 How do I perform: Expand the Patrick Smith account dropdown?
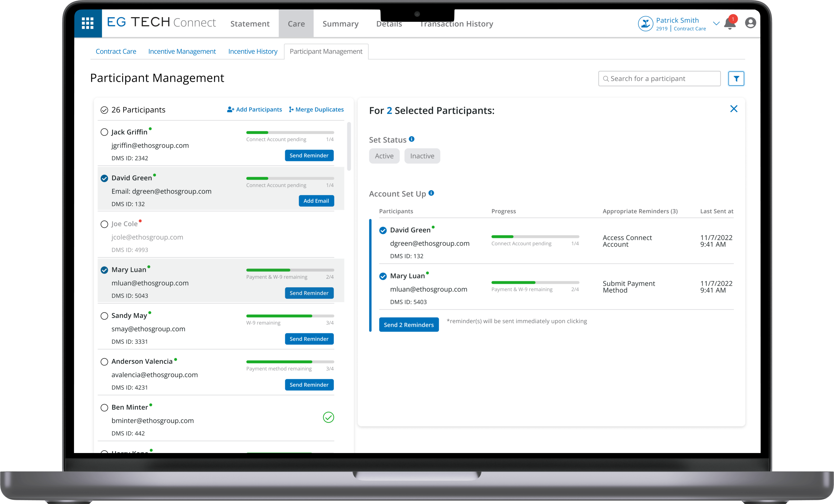pos(716,23)
